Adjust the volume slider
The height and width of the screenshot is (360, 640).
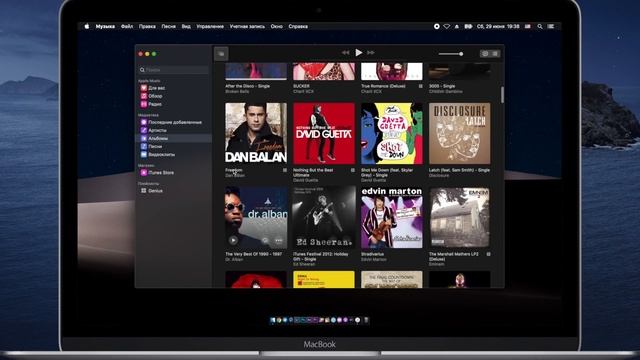[x=451, y=53]
